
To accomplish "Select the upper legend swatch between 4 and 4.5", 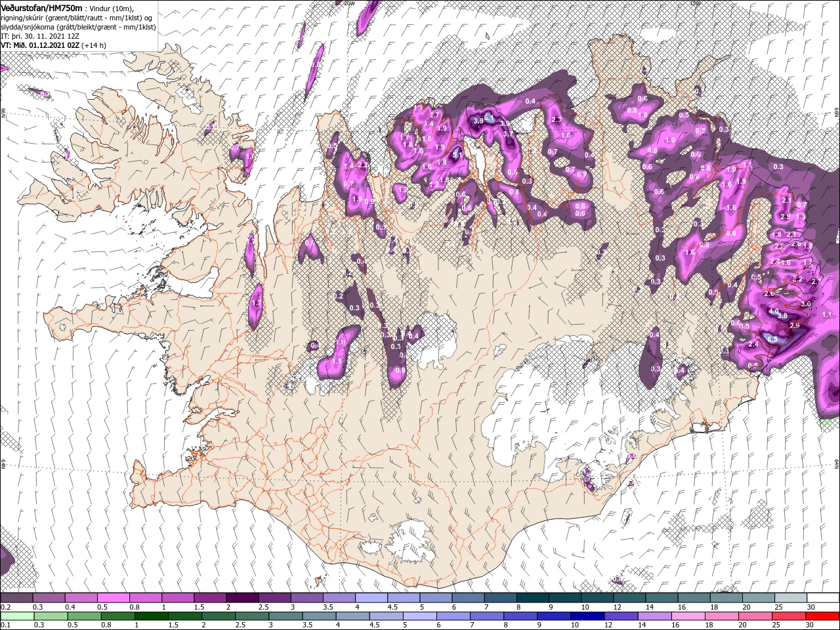I will pyautogui.click(x=371, y=598).
